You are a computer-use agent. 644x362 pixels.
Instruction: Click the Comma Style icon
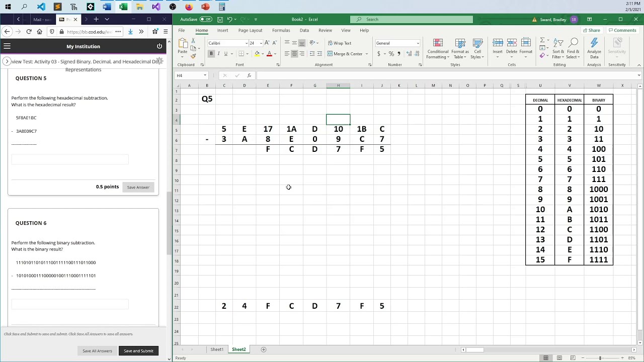tap(399, 54)
